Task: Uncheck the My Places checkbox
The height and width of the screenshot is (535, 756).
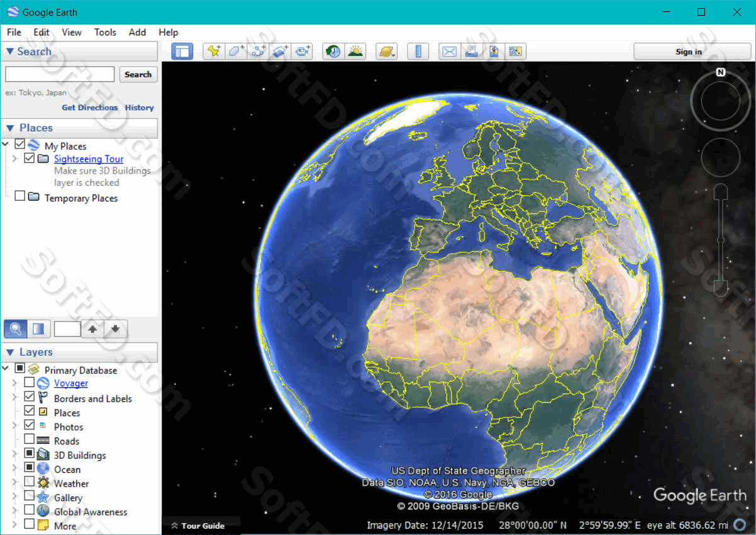Action: (20, 144)
